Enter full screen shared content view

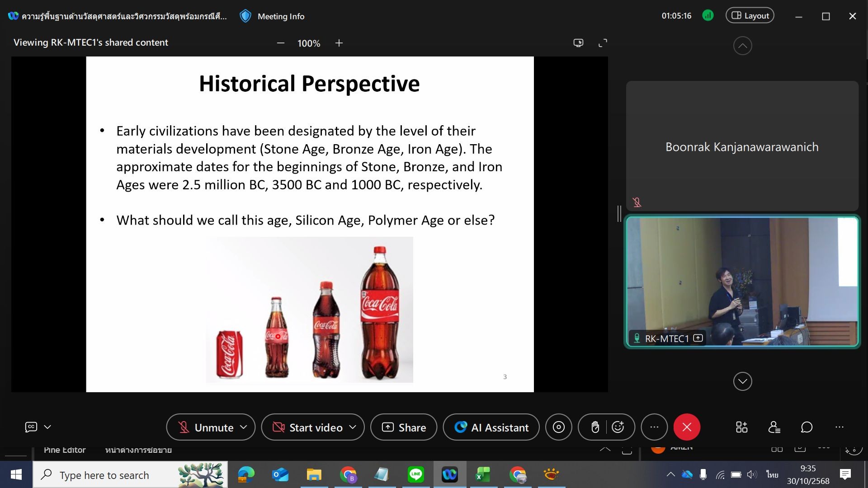click(603, 43)
